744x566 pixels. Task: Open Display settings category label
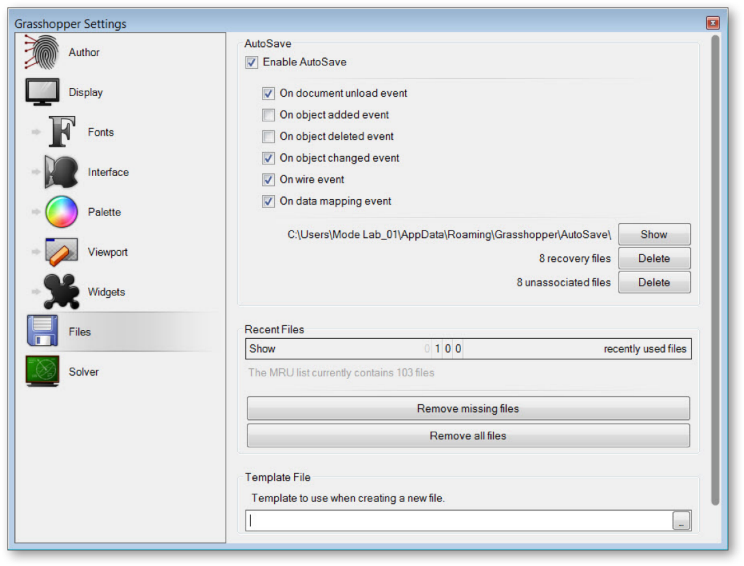[85, 92]
